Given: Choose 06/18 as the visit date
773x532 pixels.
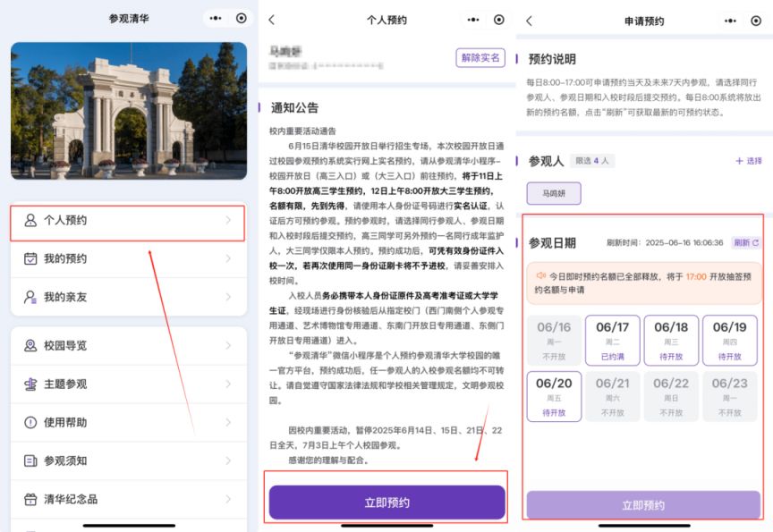Looking at the screenshot, I should click(x=671, y=341).
